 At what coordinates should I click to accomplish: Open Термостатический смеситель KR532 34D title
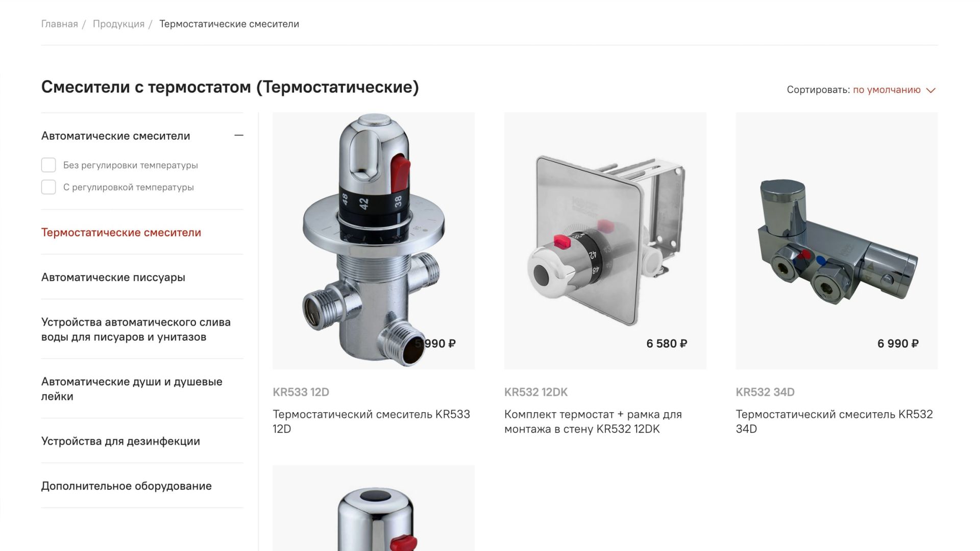[x=835, y=421]
